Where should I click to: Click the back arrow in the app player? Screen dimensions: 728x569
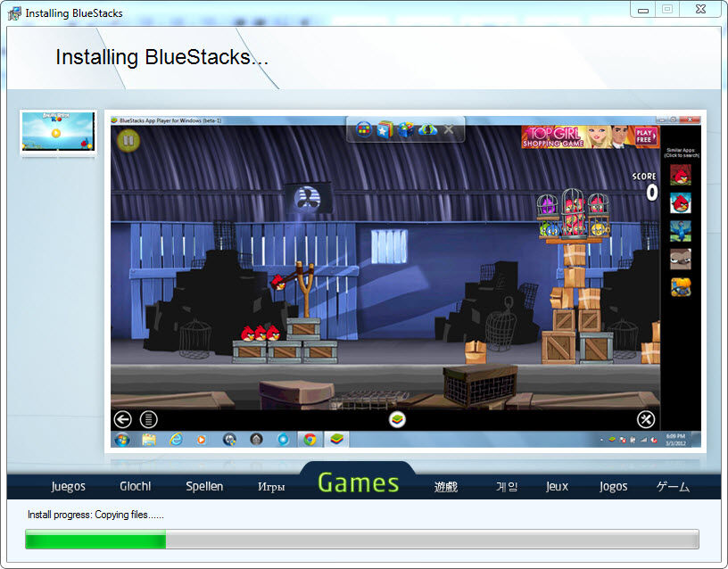(x=122, y=419)
